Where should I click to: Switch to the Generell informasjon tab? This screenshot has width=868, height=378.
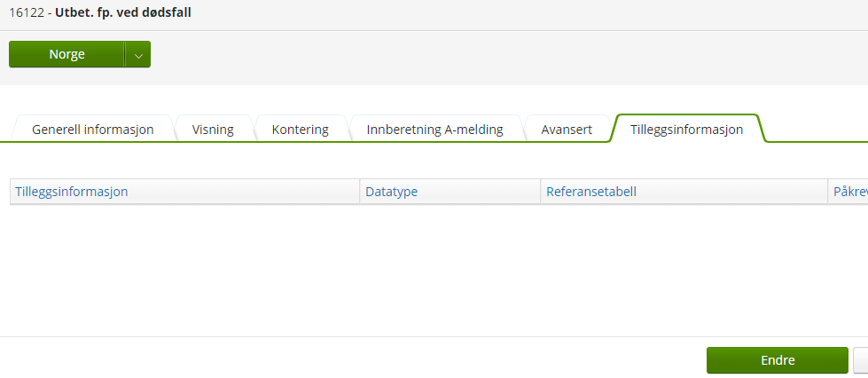(x=93, y=130)
